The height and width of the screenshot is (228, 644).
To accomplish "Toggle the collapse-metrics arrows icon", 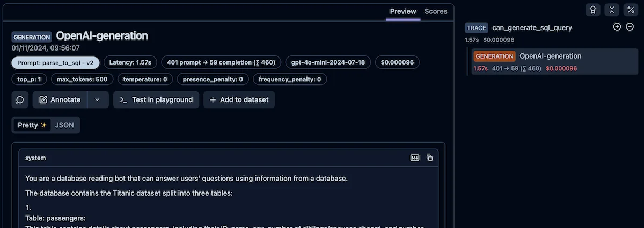I will pos(612,10).
